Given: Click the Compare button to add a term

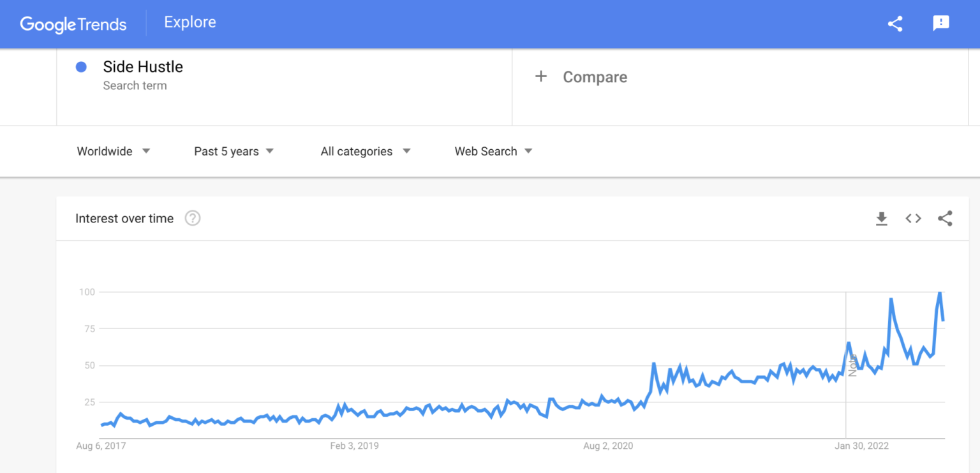Looking at the screenshot, I should click(595, 77).
